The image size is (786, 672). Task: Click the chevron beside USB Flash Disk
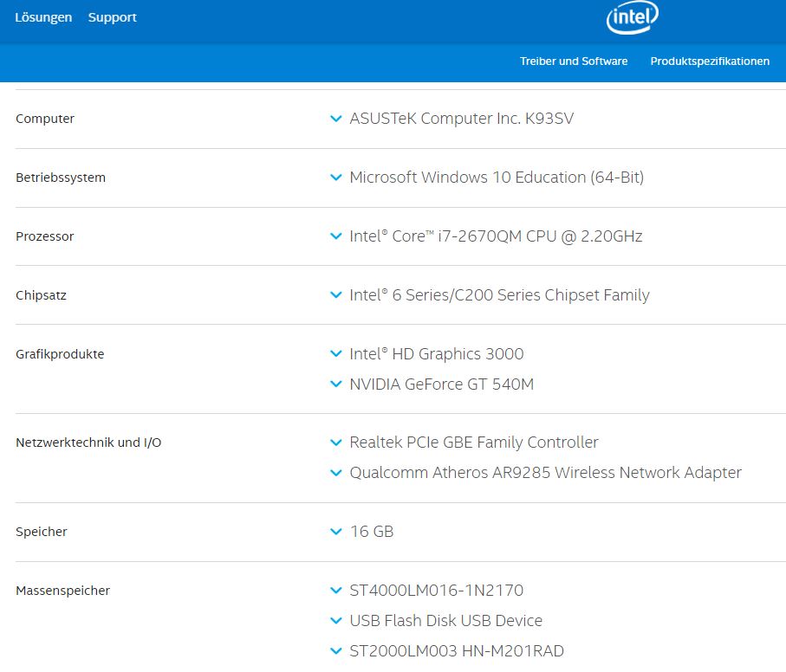coord(336,621)
